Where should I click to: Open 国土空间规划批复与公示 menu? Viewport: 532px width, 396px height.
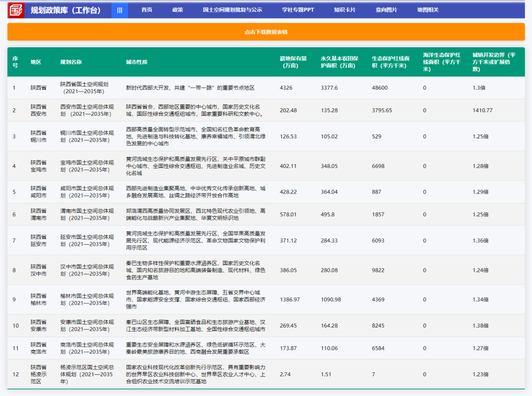(x=233, y=10)
